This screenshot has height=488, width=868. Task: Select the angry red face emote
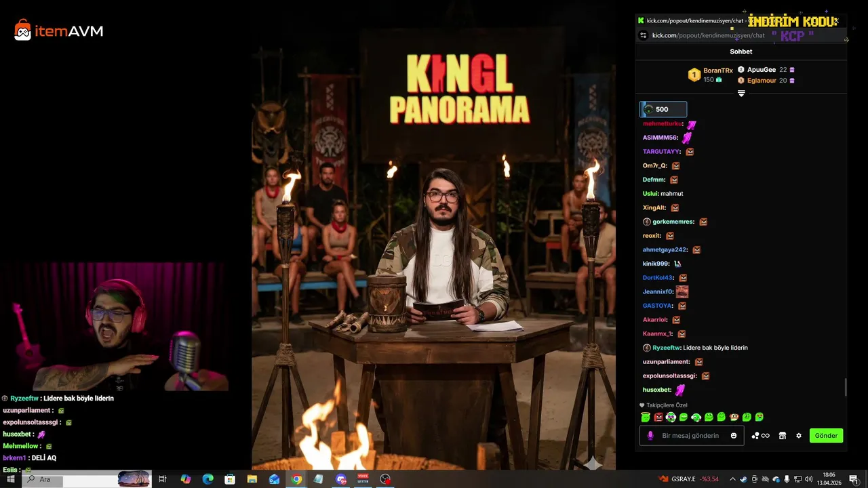(658, 417)
